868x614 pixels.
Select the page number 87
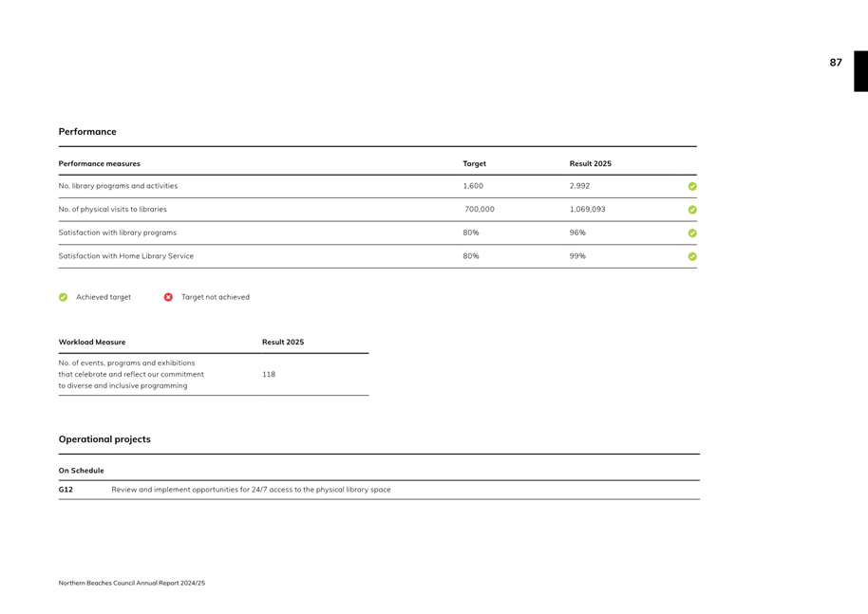click(x=836, y=63)
